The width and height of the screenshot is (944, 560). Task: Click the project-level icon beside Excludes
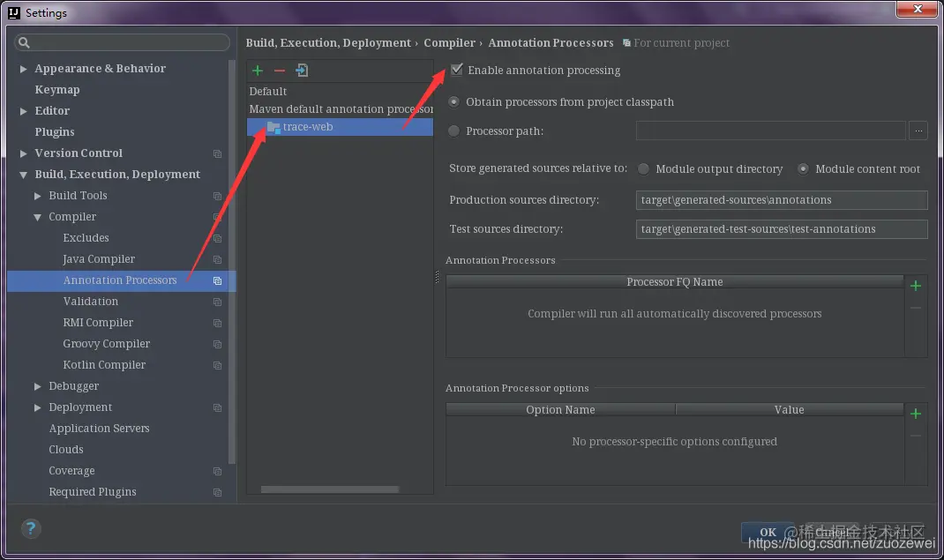pyautogui.click(x=217, y=239)
